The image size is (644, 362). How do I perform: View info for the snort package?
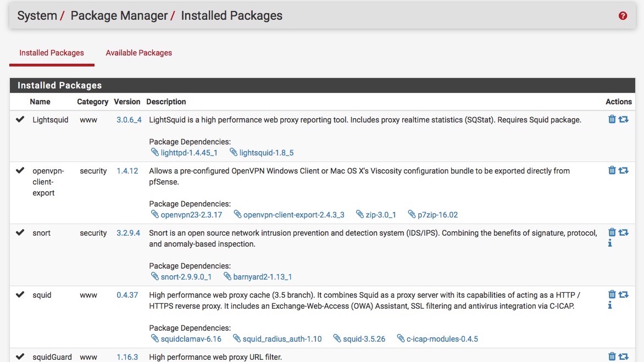tap(610, 243)
